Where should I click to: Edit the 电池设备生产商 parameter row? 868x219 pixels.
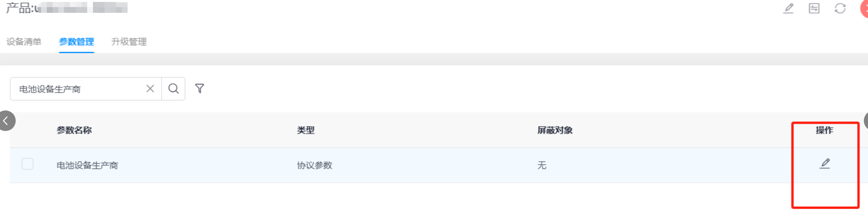pos(825,164)
